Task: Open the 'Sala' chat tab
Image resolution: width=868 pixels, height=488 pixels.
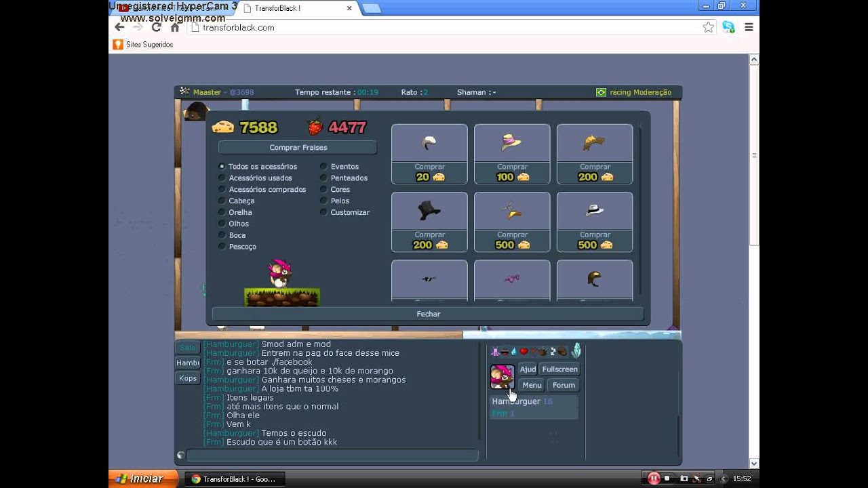Action: pos(188,347)
